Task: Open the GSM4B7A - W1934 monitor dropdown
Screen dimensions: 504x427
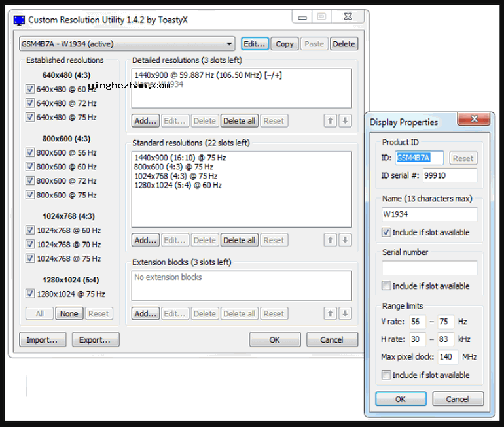Action: tap(127, 44)
